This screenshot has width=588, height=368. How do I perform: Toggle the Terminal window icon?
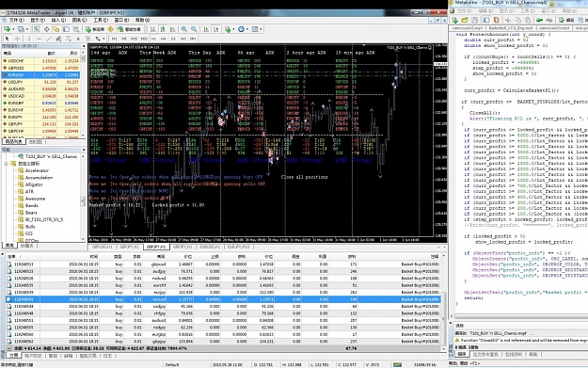point(66,29)
